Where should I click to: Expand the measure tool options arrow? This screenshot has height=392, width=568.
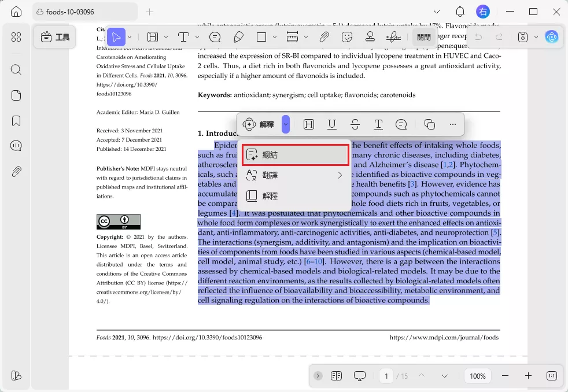[x=306, y=37]
